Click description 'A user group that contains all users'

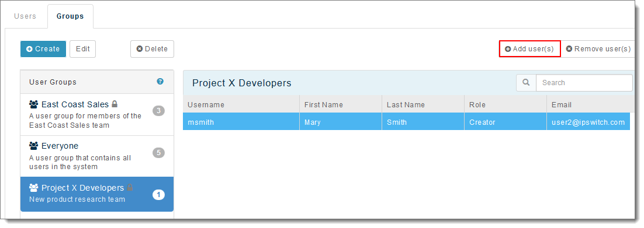pyautogui.click(x=80, y=162)
